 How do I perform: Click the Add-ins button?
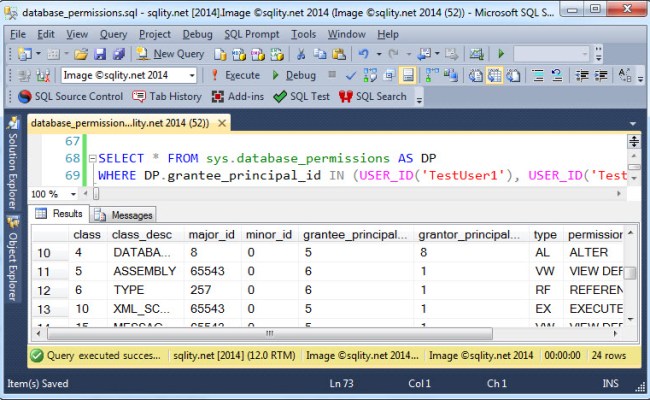click(x=238, y=97)
